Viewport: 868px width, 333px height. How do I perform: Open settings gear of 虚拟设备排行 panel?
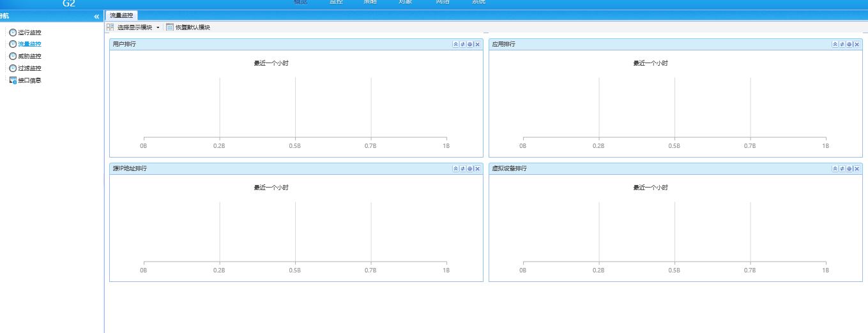[x=849, y=168]
